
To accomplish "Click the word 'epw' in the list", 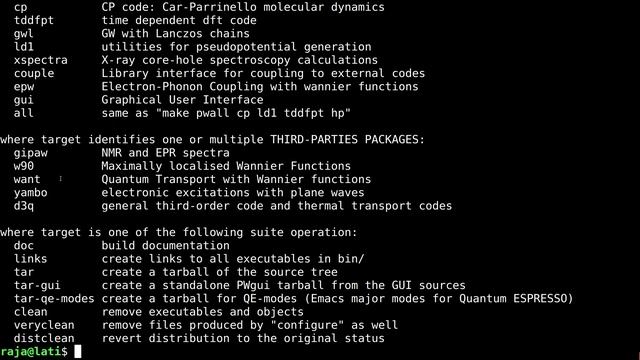I will coord(24,87).
